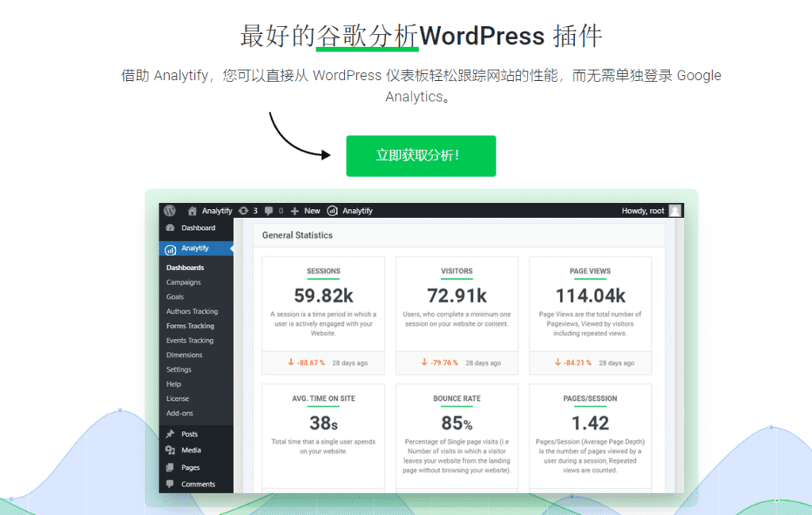The image size is (812, 515).
Task: Open Analytify Settings in the sidebar
Action: tap(178, 369)
